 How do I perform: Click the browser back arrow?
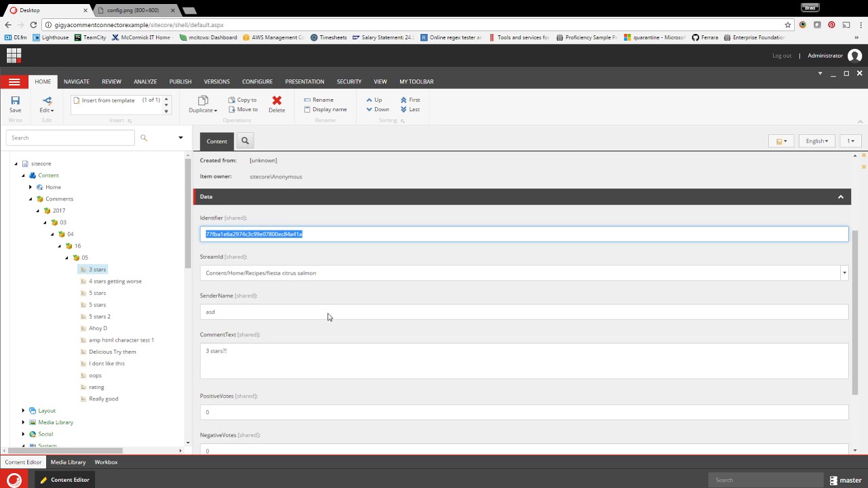7,24
